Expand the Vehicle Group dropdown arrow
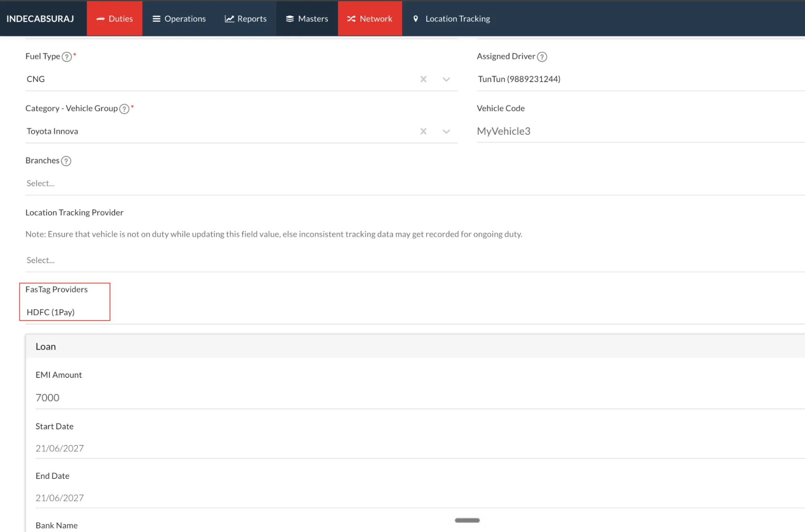The height and width of the screenshot is (532, 805). click(x=446, y=131)
